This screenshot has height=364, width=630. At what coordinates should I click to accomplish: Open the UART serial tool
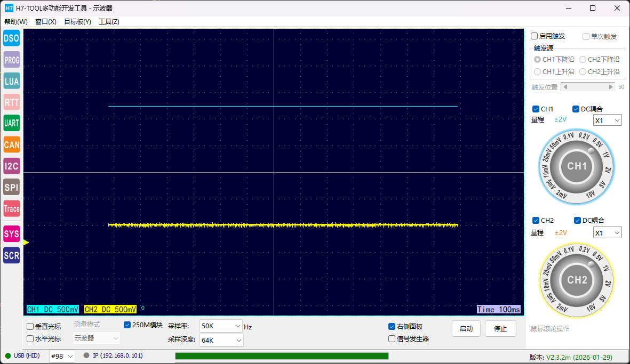(x=11, y=123)
